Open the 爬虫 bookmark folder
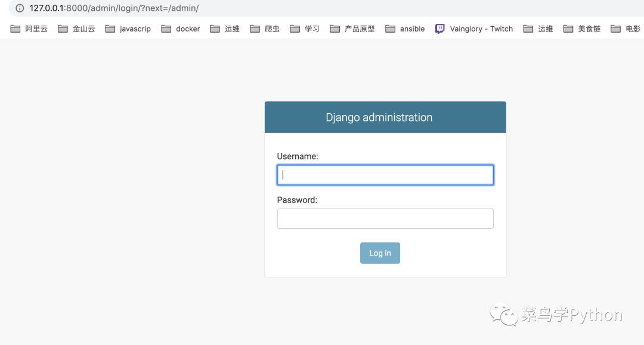 [x=265, y=29]
